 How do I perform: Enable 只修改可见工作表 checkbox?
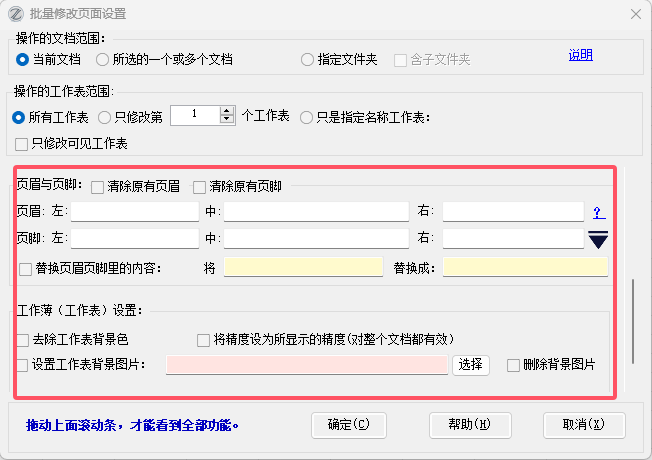coord(23,143)
